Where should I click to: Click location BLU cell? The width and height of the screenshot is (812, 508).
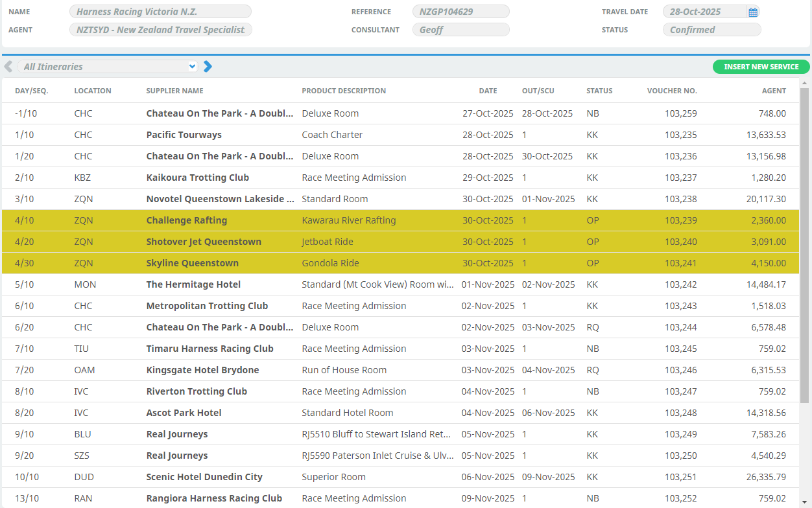(x=82, y=434)
